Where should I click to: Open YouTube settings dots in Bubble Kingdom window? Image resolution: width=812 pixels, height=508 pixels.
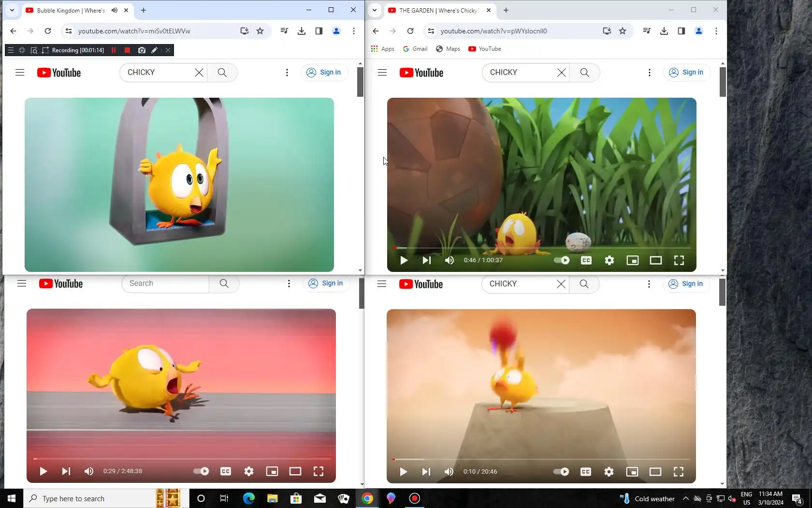pos(287,73)
